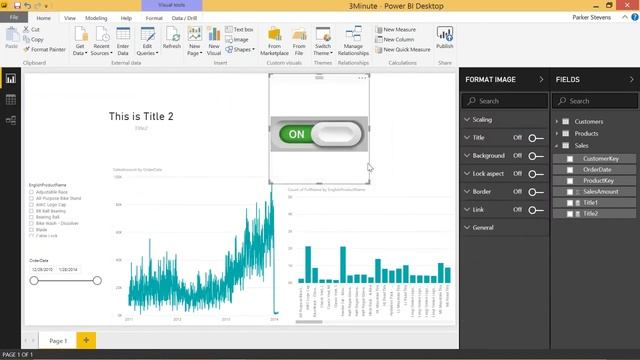Create a New Quick Measure
Viewport: 640px width, 360px height.
click(403, 49)
